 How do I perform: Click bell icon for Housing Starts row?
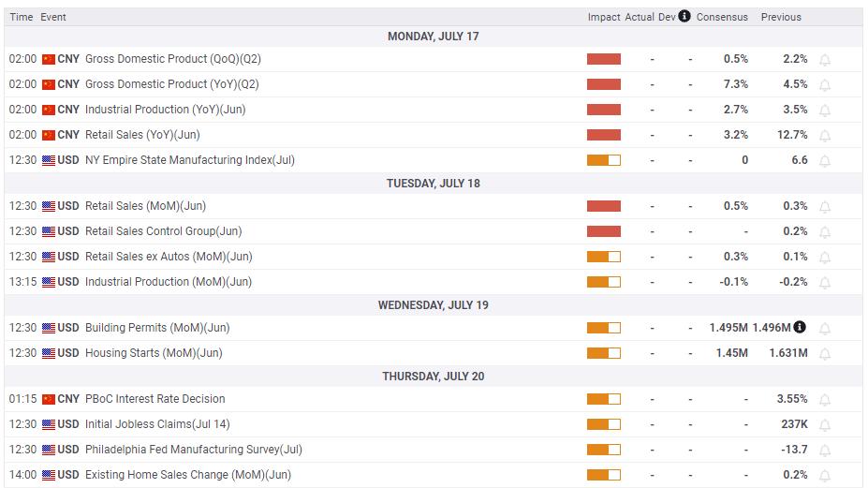[x=825, y=354]
